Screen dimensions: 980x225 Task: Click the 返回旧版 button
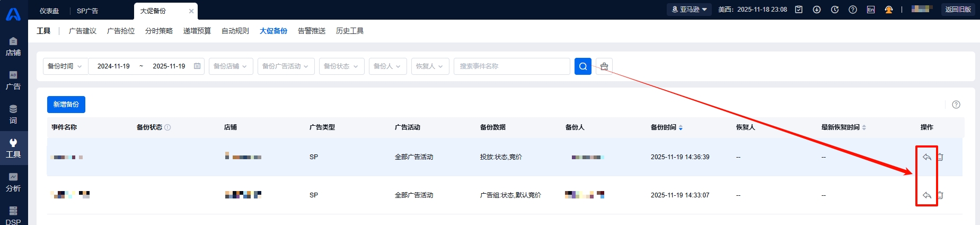pyautogui.click(x=958, y=10)
